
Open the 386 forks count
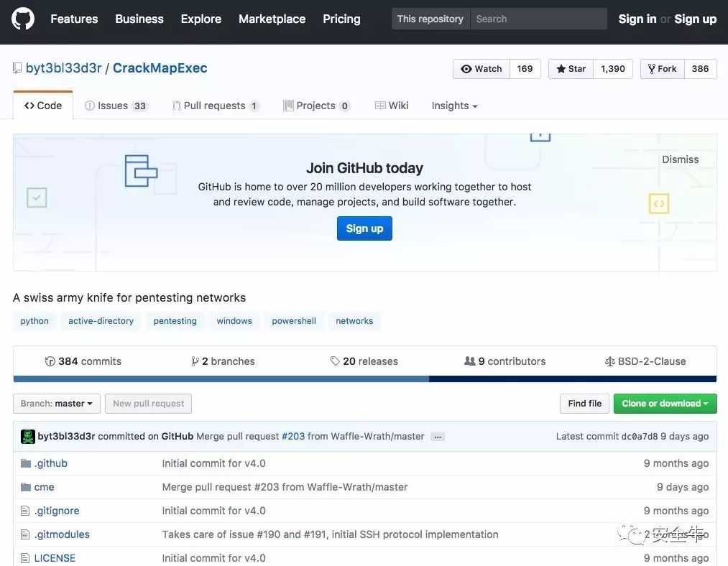[x=700, y=69]
